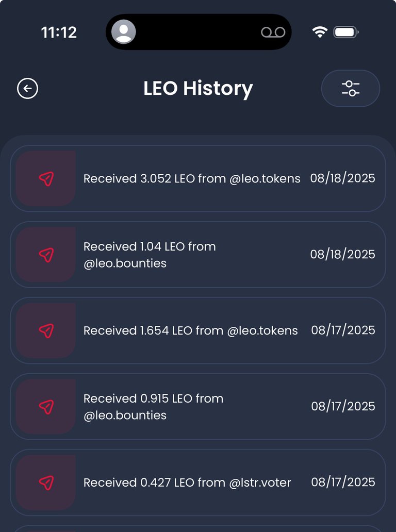
Task: Tap the Wi-Fi status icon
Action: (x=320, y=32)
